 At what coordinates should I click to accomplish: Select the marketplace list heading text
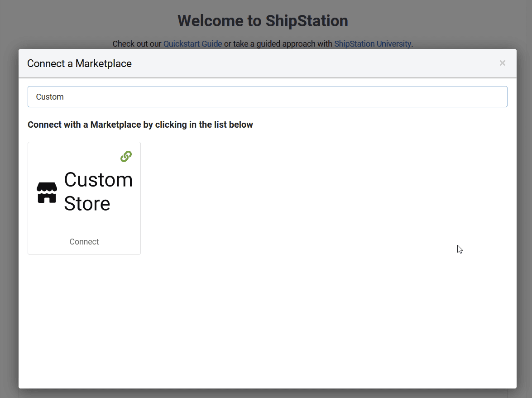click(140, 125)
